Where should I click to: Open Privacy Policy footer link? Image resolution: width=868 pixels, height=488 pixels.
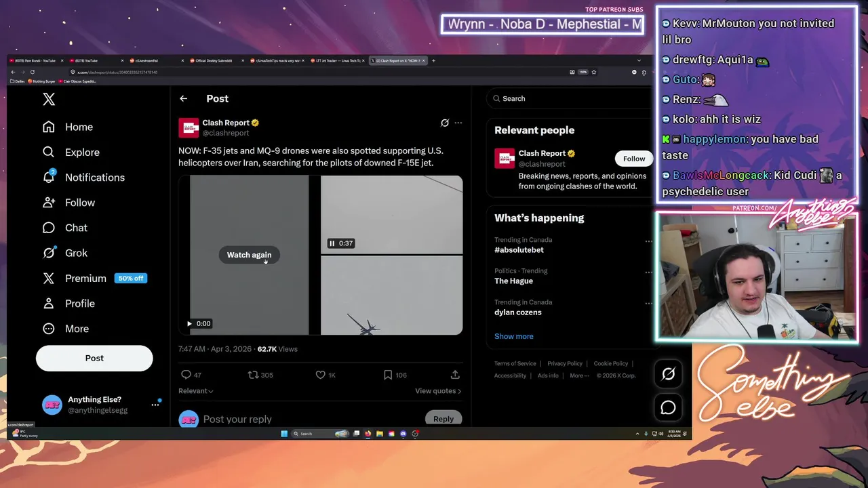pyautogui.click(x=565, y=364)
